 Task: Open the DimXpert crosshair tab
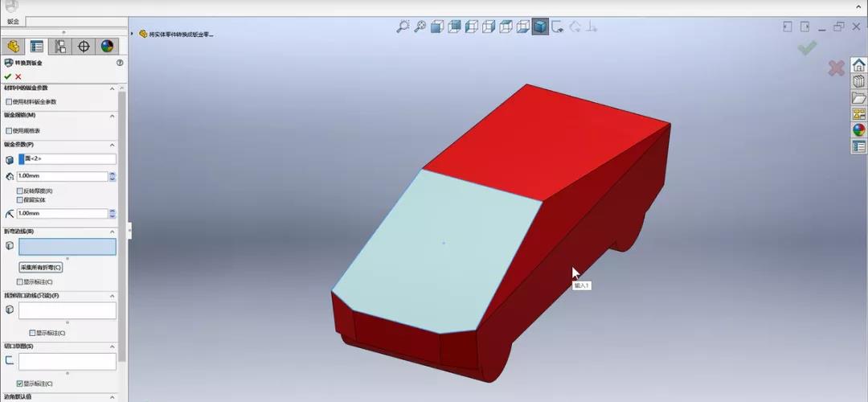(84, 47)
